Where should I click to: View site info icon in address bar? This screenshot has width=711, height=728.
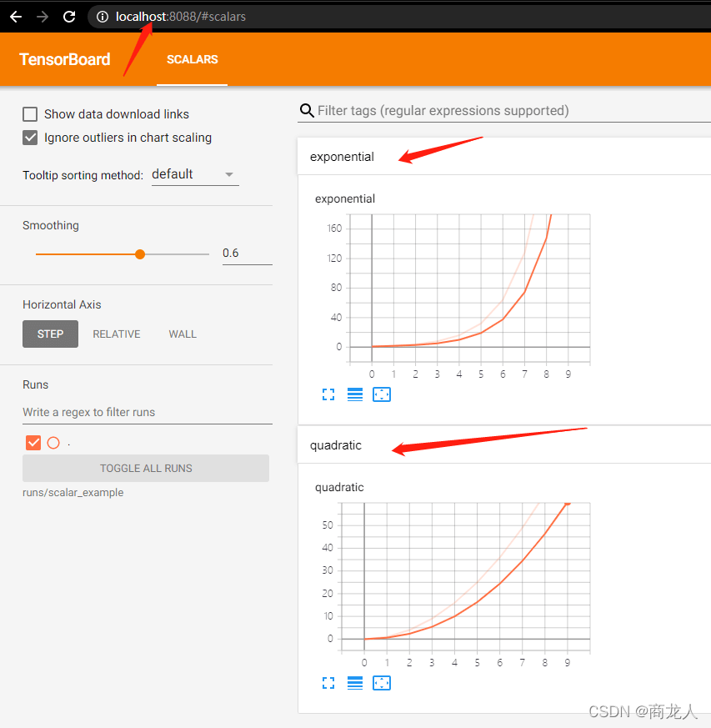pyautogui.click(x=102, y=17)
